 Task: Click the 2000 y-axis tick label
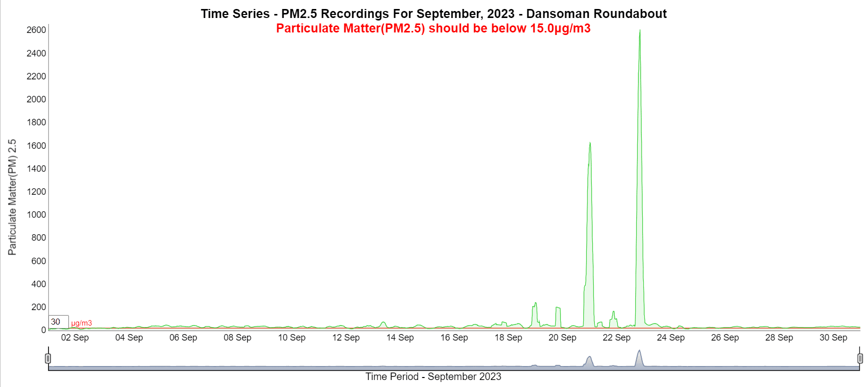pyautogui.click(x=36, y=99)
